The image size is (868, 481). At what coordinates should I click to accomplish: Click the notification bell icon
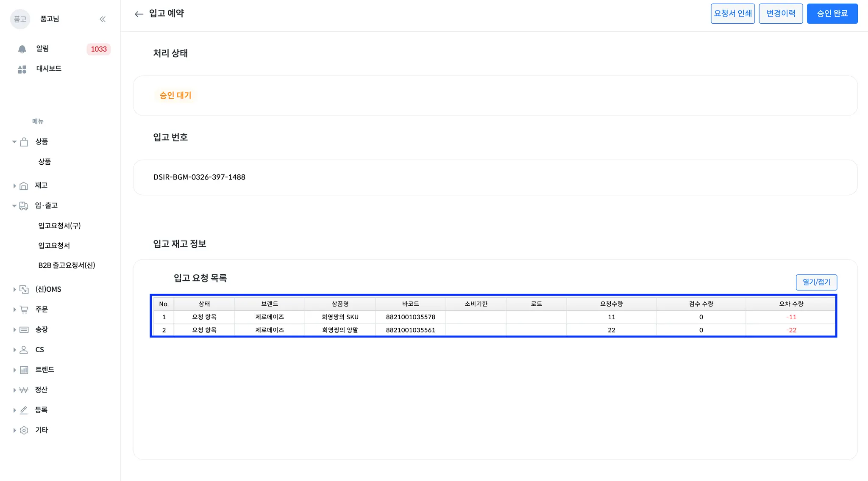point(22,49)
